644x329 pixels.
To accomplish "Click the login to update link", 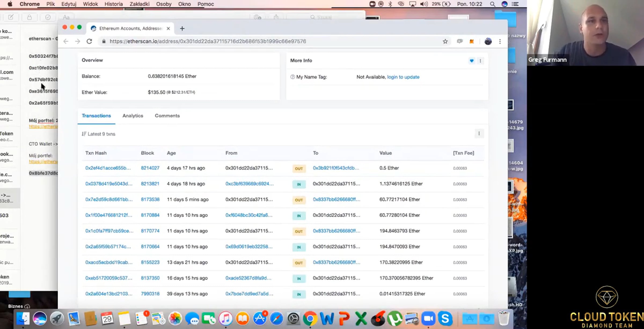I will pos(403,77).
